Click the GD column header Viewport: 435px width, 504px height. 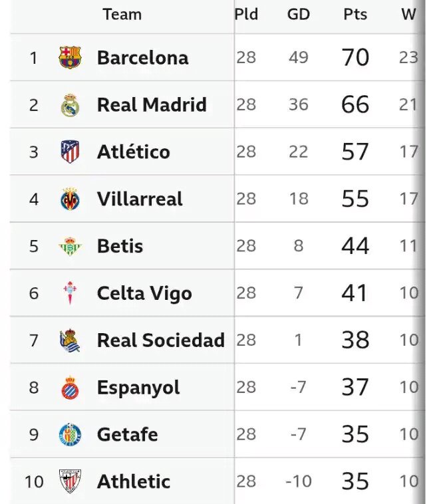pyautogui.click(x=299, y=14)
